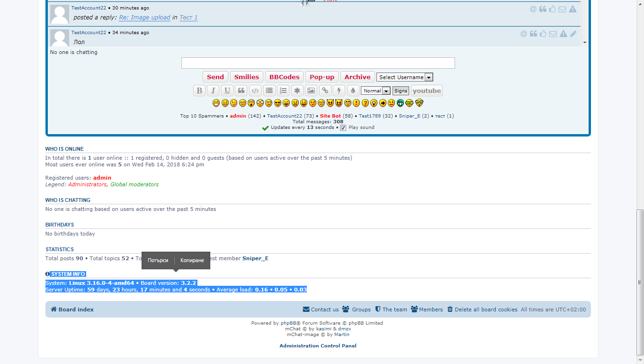This screenshot has height=364, width=644.
Task: Click the Signs button
Action: [x=401, y=91]
